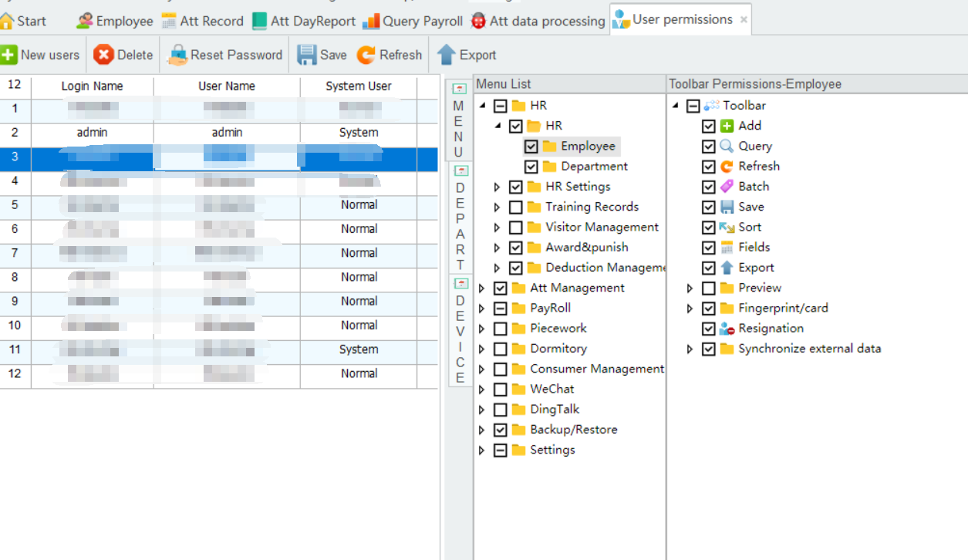Image resolution: width=968 pixels, height=560 pixels.
Task: Click the Fingerprint/card folder icon
Action: pyautogui.click(x=727, y=309)
